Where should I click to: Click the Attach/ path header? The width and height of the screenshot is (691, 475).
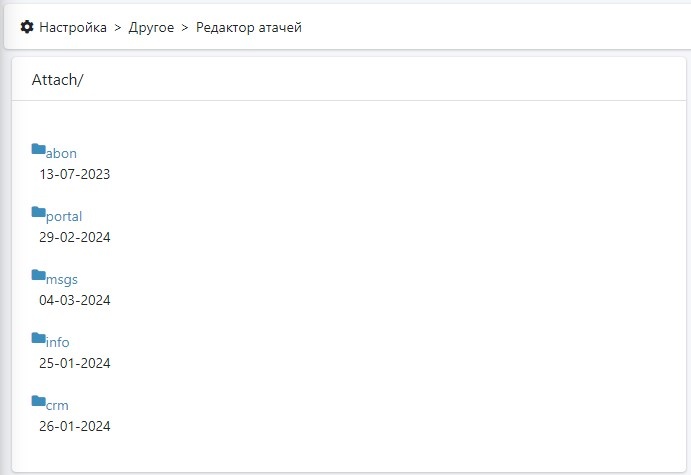57,80
